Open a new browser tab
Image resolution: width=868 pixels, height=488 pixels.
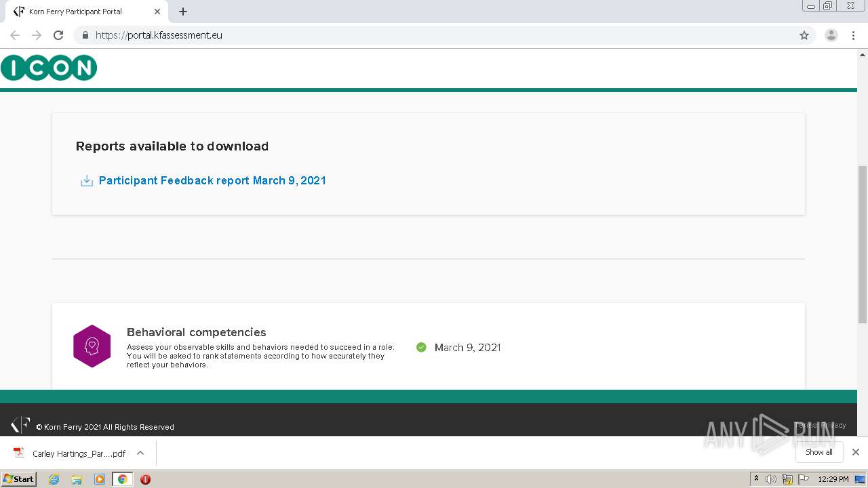click(x=183, y=12)
